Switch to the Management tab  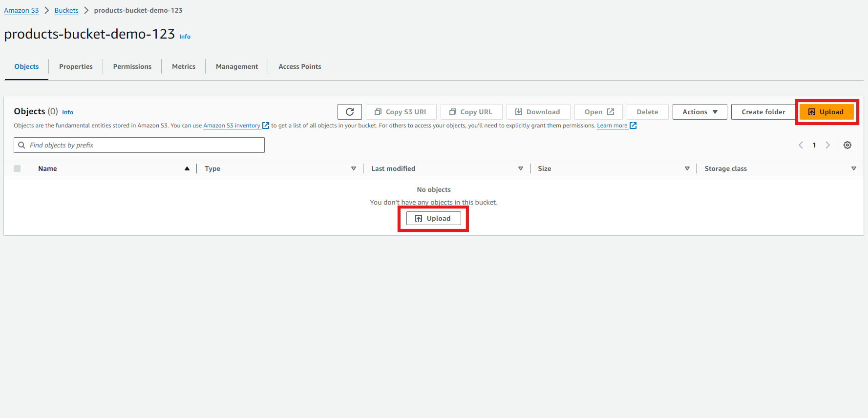click(x=237, y=66)
